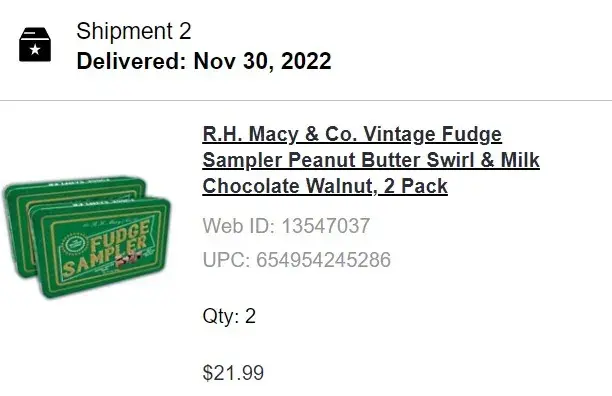Screen dimensions: 612x396
Task: Click the Chocolate Walnut, 2 Pack link line
Action: (x=325, y=186)
